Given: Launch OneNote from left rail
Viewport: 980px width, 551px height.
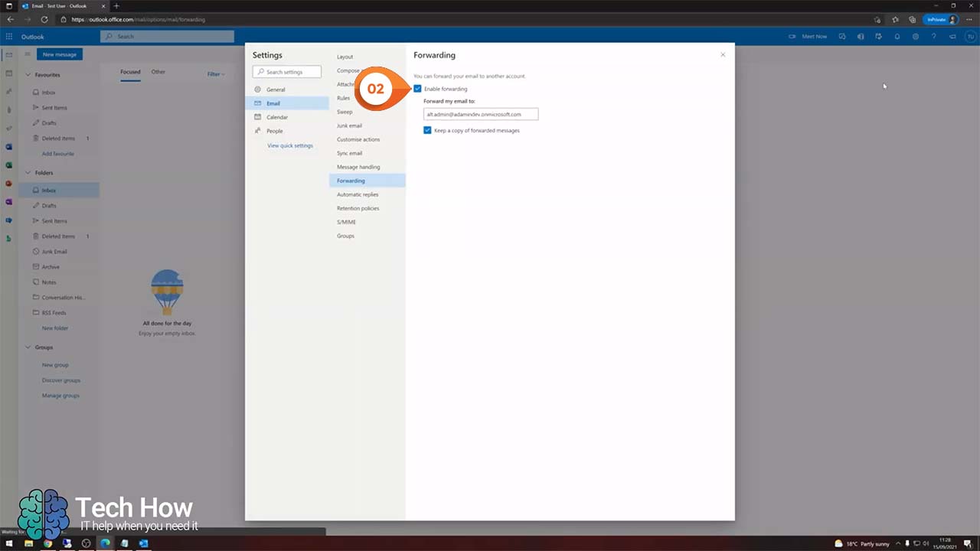Looking at the screenshot, I should 8,202.
